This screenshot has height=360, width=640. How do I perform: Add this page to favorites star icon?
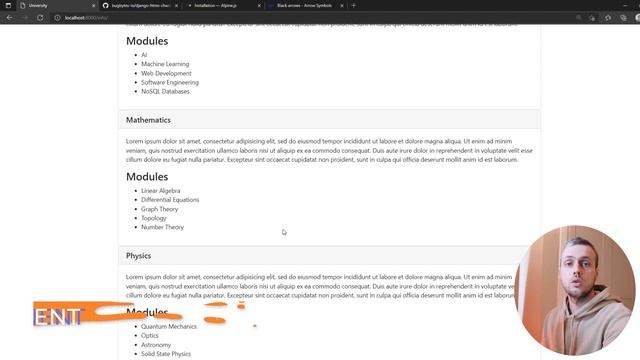[x=592, y=18]
